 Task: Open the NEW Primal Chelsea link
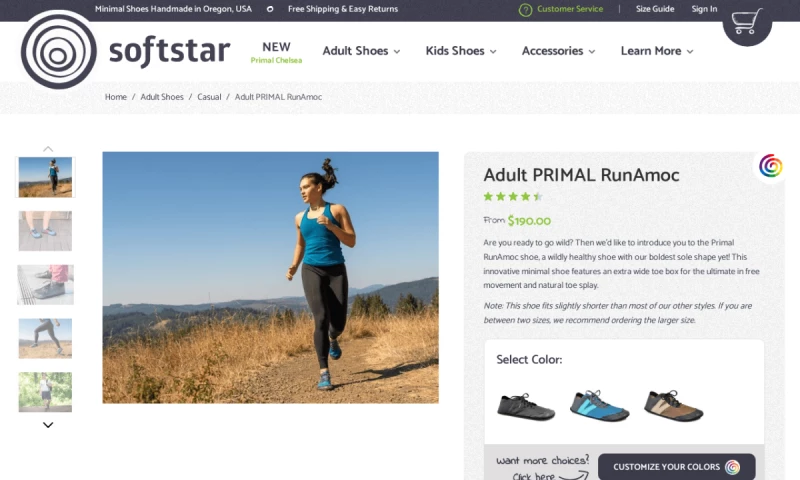click(276, 53)
